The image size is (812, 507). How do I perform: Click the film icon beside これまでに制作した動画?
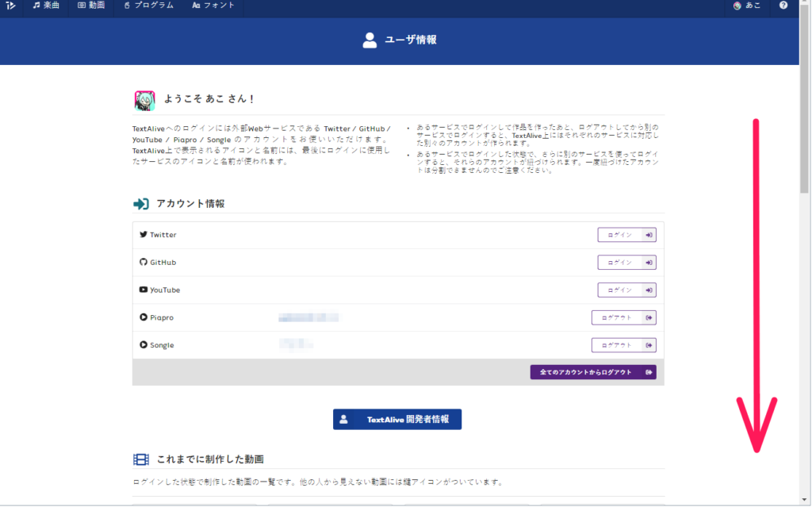click(140, 459)
